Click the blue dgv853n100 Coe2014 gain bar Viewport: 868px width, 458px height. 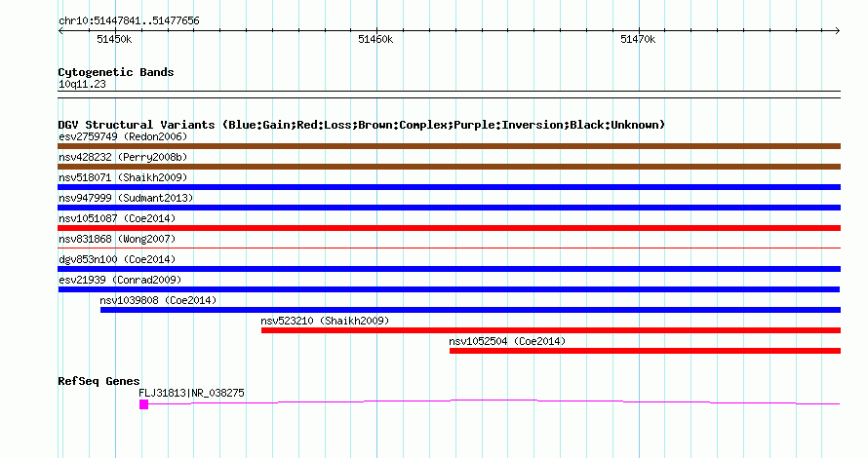449,269
